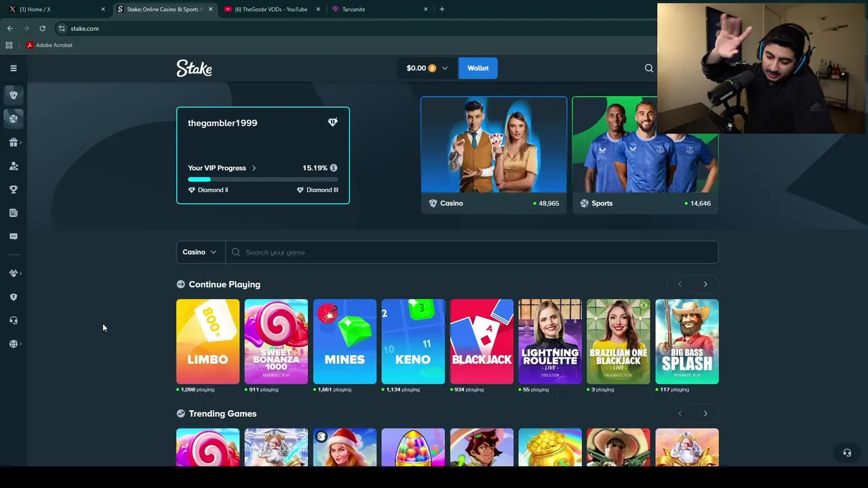Click the thegambler1999 username
The width and height of the screenshot is (868, 488).
coord(222,123)
